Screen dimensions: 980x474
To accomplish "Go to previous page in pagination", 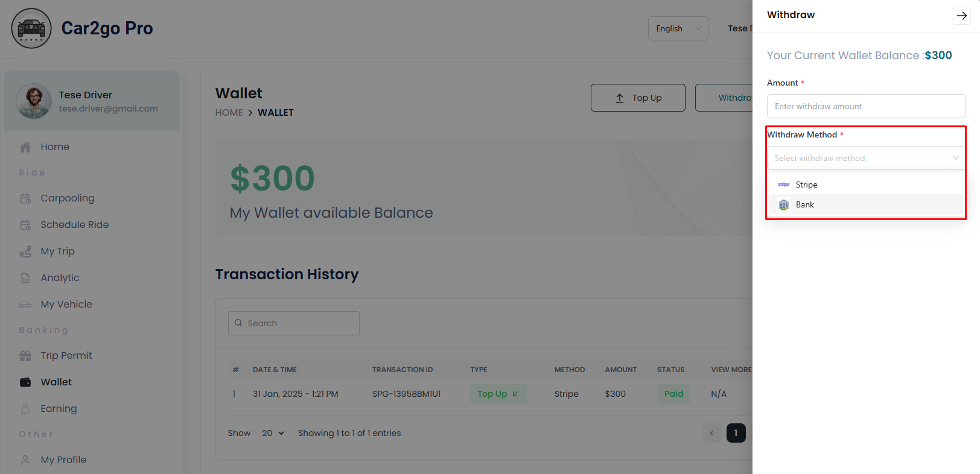I will (712, 433).
